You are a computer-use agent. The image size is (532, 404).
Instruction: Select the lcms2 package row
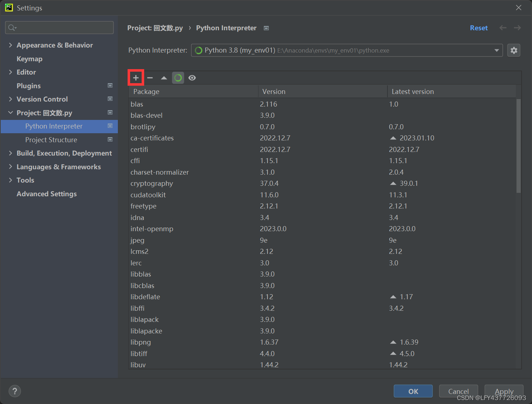[x=322, y=251]
